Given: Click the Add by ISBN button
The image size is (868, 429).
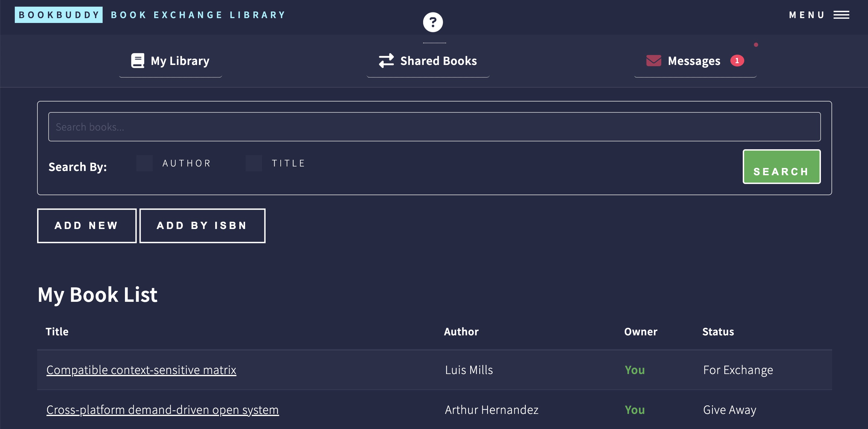Looking at the screenshot, I should click(x=202, y=226).
